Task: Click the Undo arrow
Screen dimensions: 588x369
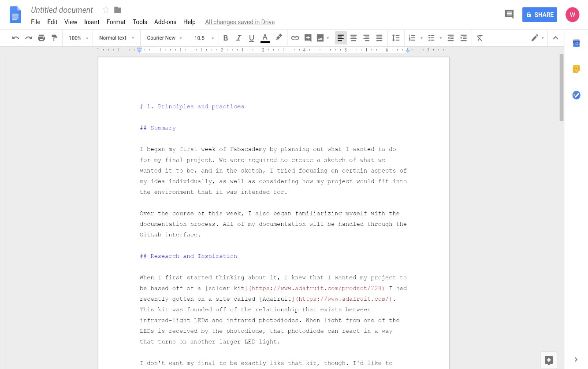Action: pyautogui.click(x=15, y=38)
